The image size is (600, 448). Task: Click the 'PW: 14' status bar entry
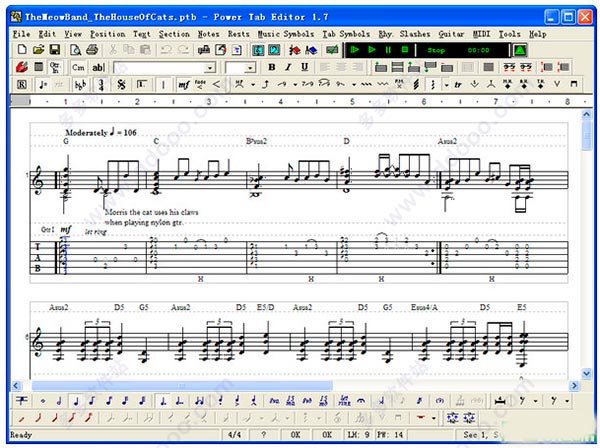[390, 435]
